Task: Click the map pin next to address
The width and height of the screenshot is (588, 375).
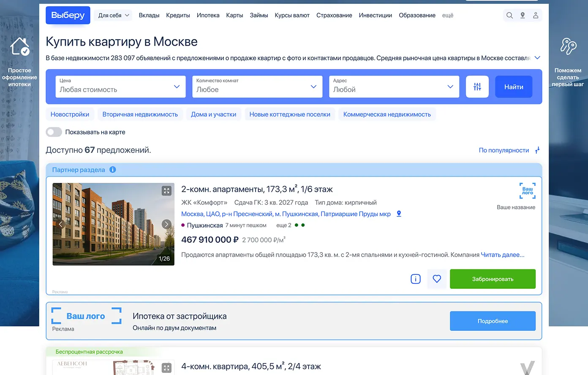Action: [399, 214]
